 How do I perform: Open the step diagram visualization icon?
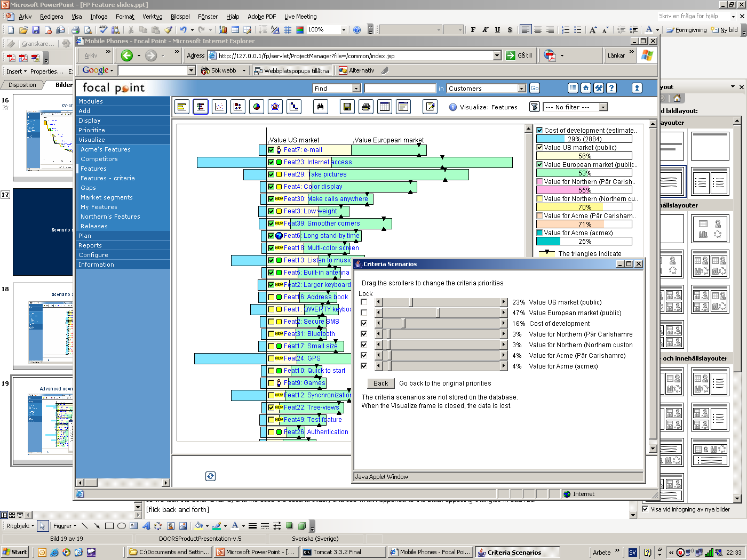pyautogui.click(x=294, y=107)
